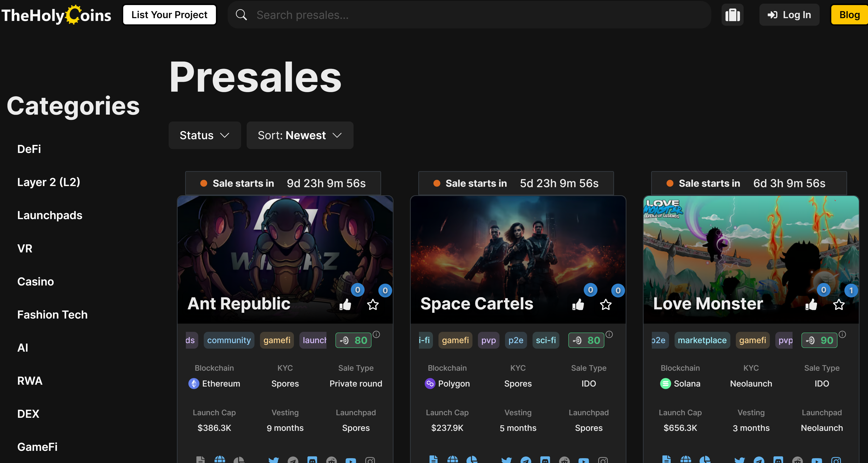Click the Log In button
Viewport: 868px width, 463px height.
pos(789,15)
